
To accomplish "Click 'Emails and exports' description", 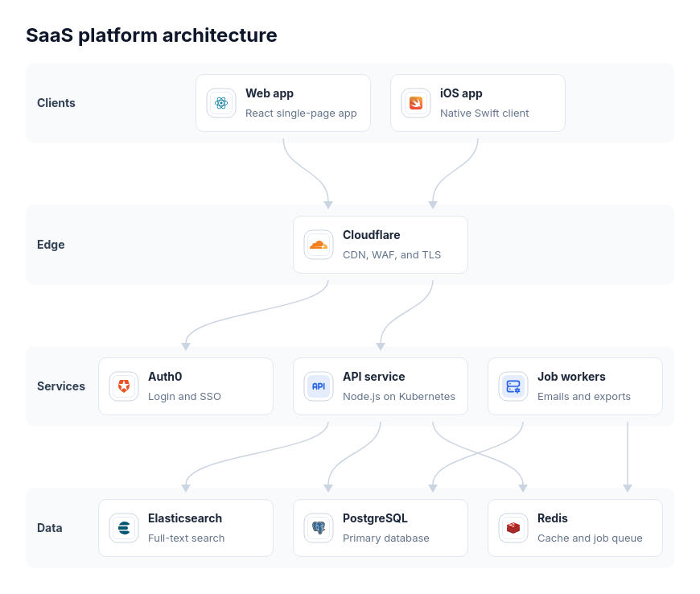I will [x=584, y=397].
